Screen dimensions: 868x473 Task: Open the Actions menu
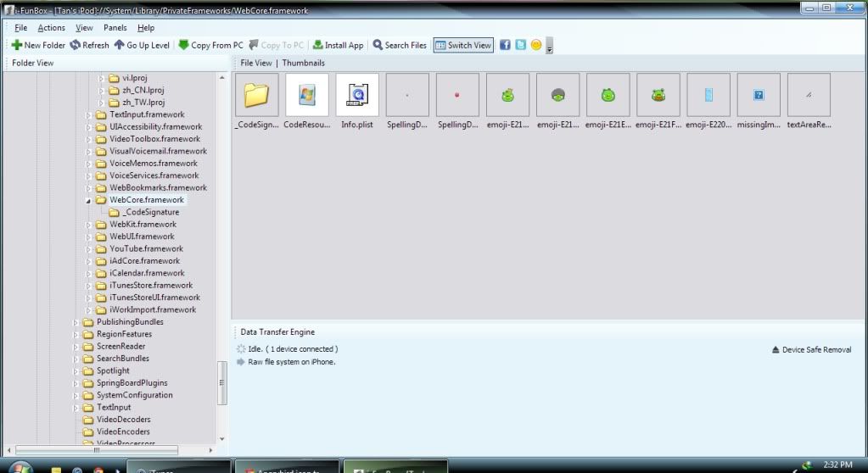(x=52, y=28)
